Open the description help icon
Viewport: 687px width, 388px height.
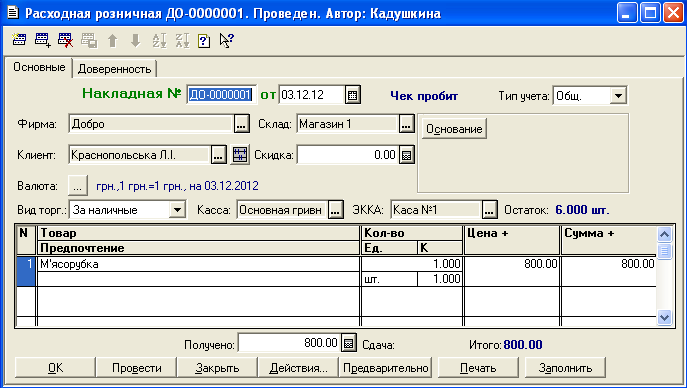tap(204, 41)
